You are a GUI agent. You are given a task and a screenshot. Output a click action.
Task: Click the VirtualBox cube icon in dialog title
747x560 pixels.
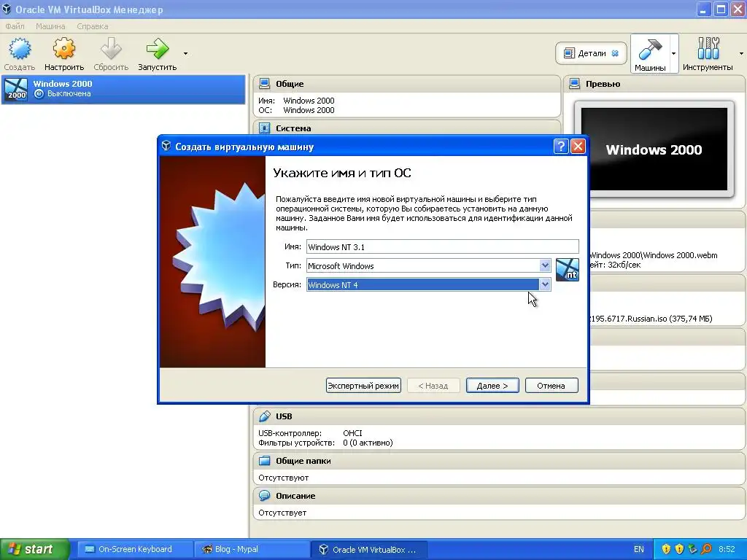(166, 146)
